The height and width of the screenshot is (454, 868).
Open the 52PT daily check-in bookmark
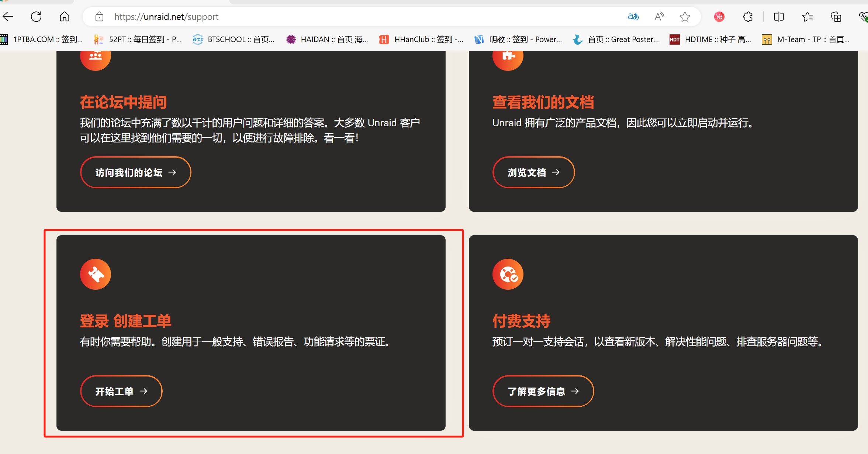(x=138, y=39)
